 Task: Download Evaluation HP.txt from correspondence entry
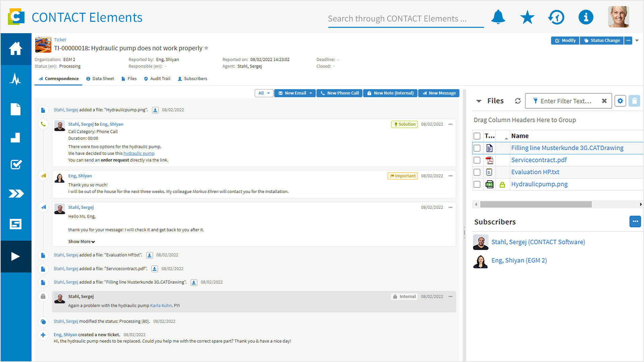[150, 255]
